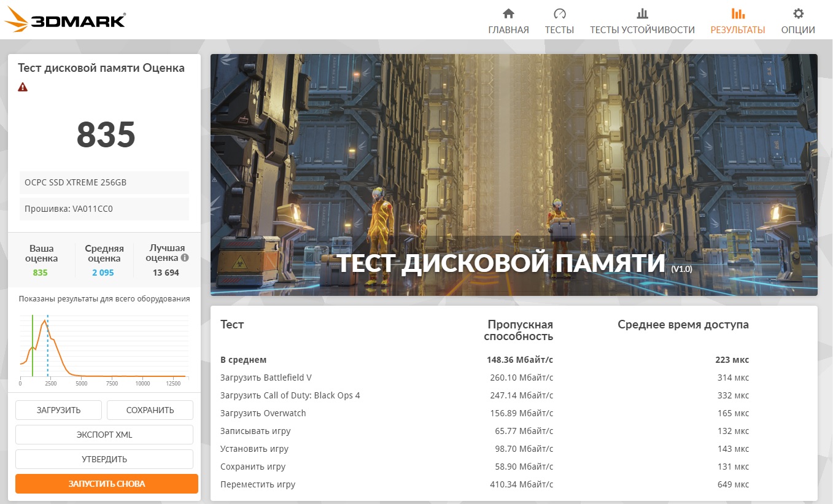Click the orange Запустить снова button

pos(107,484)
